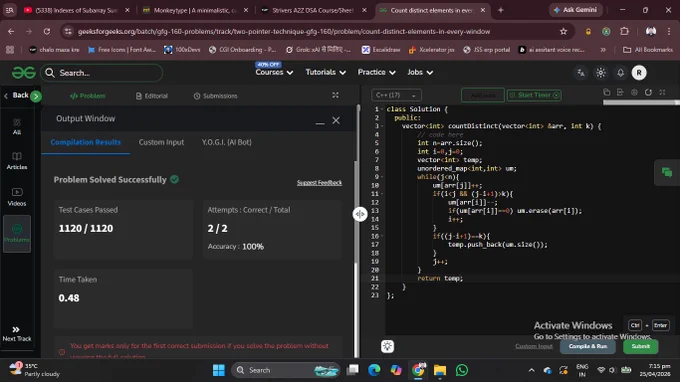Click the GfG search field
Viewport: 680px width, 382px height.
coord(101,73)
